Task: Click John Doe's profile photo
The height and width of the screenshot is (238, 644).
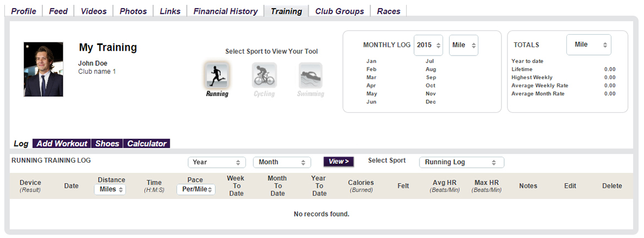Action: (43, 70)
